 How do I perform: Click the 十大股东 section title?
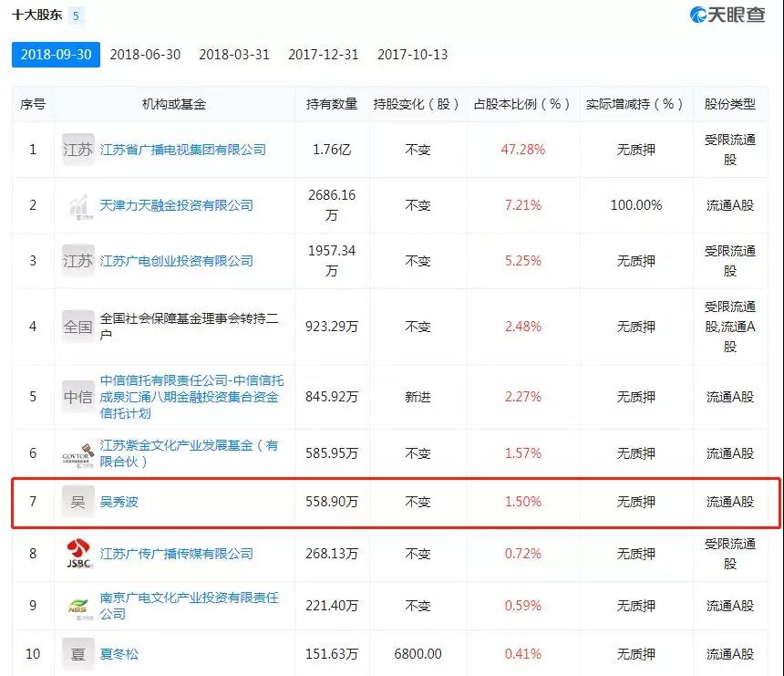coord(37,15)
